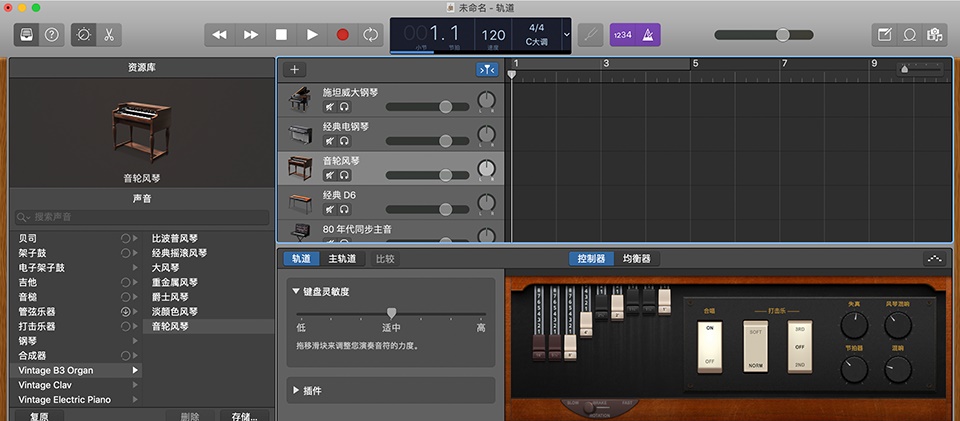The height and width of the screenshot is (421, 960).
Task: Mute the 施坦威大钢琴 track
Action: point(329,106)
